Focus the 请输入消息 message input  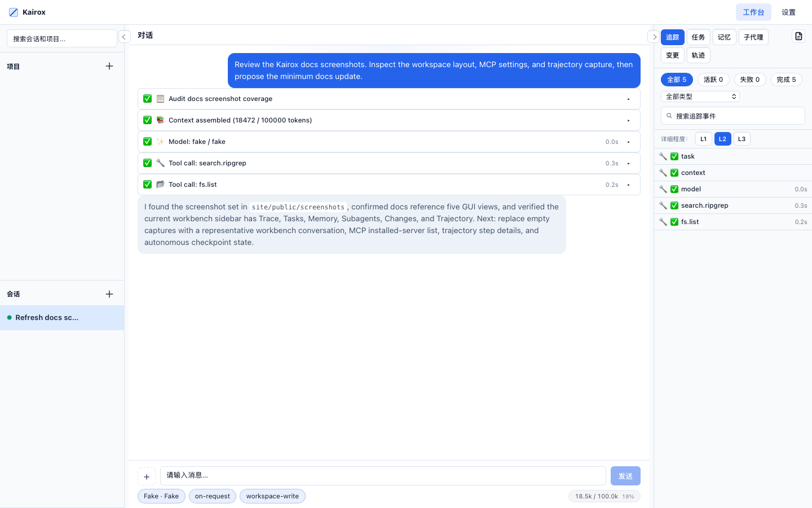383,476
